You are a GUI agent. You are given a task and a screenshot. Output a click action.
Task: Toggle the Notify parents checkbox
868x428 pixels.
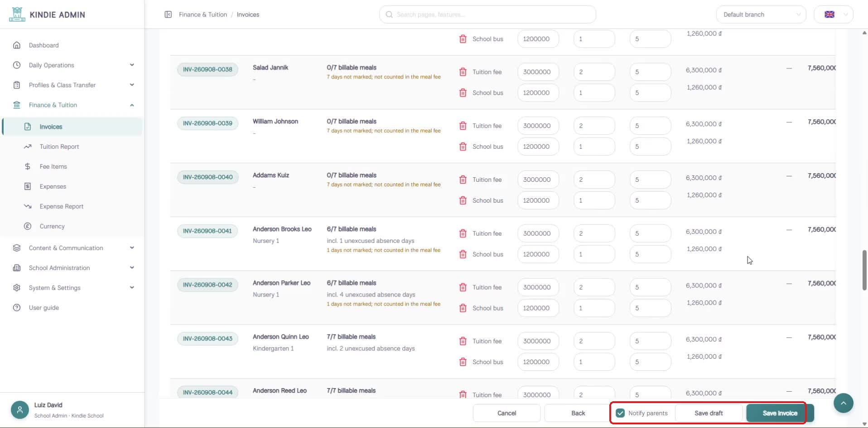(620, 413)
